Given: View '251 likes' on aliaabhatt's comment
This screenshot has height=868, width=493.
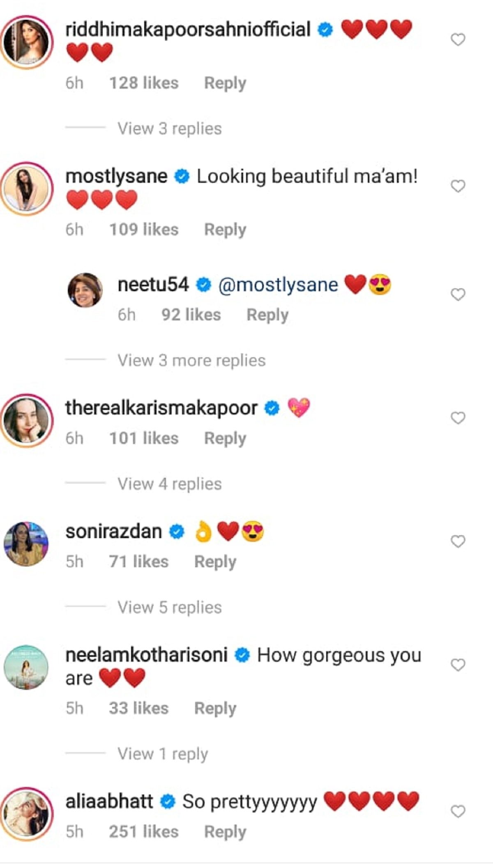Looking at the screenshot, I should [144, 832].
